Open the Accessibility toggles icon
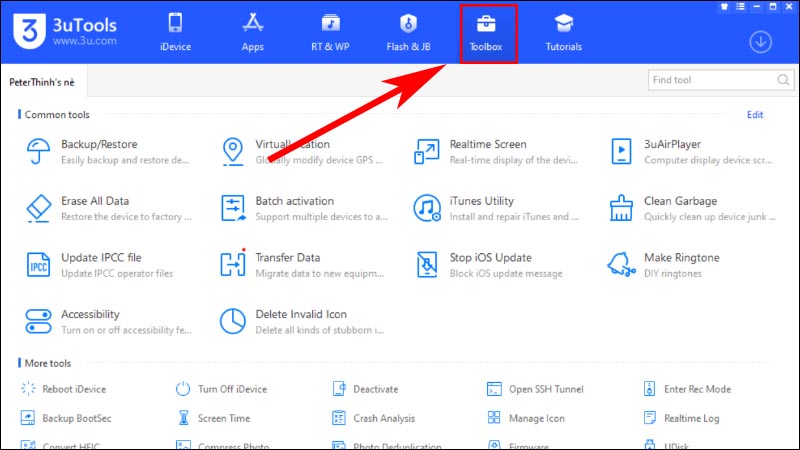The image size is (800, 450). [38, 321]
